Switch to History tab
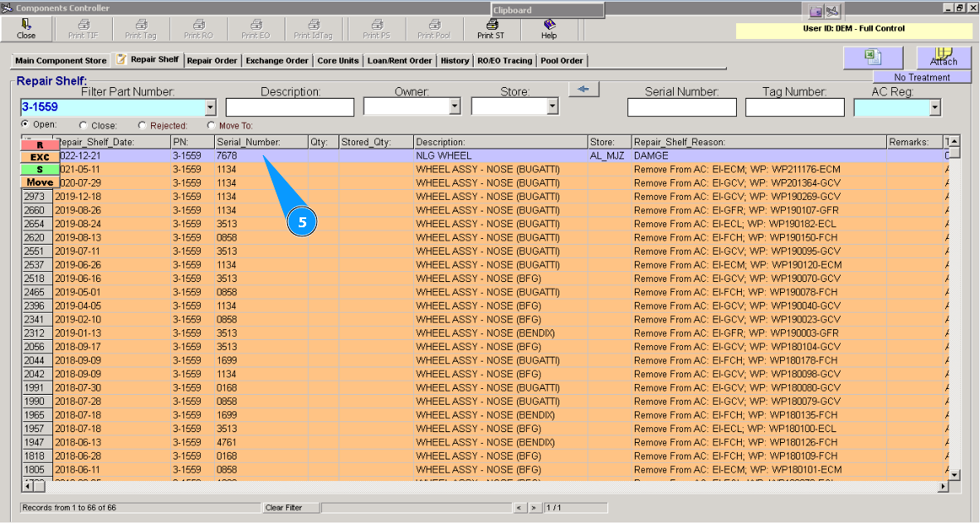980x525 pixels. point(455,61)
